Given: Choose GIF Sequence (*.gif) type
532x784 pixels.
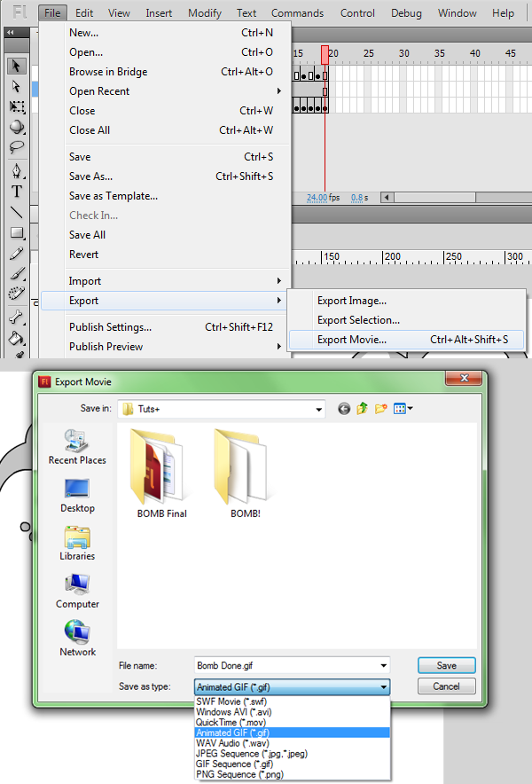Looking at the screenshot, I should pos(292,764).
